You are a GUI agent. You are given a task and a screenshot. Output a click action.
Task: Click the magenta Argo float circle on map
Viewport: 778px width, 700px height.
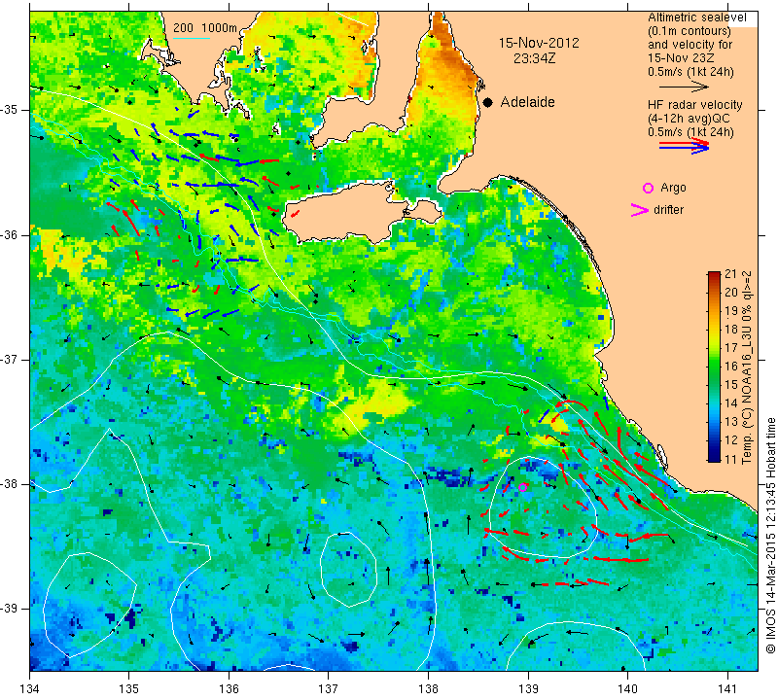(x=522, y=487)
